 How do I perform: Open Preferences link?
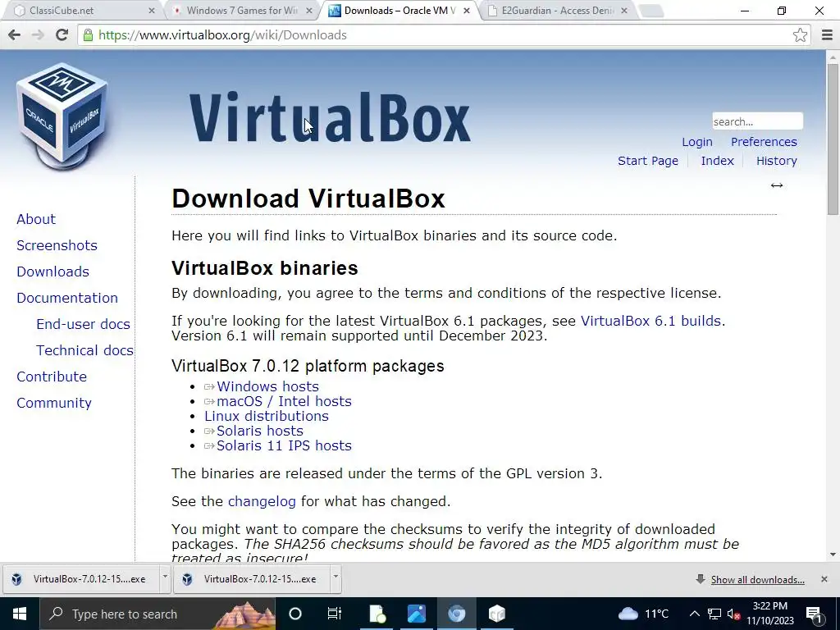coord(764,142)
